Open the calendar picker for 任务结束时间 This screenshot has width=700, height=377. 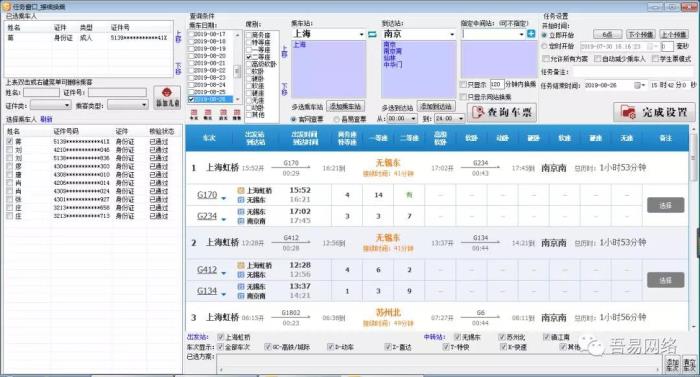(x=640, y=85)
